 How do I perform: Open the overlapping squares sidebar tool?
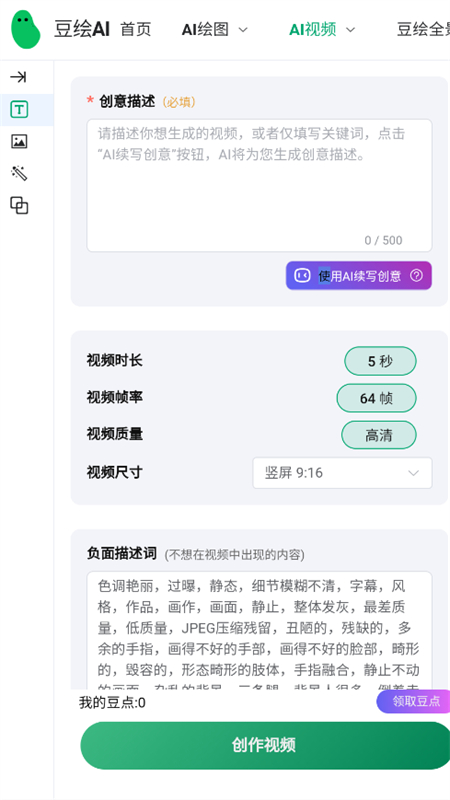(x=19, y=206)
